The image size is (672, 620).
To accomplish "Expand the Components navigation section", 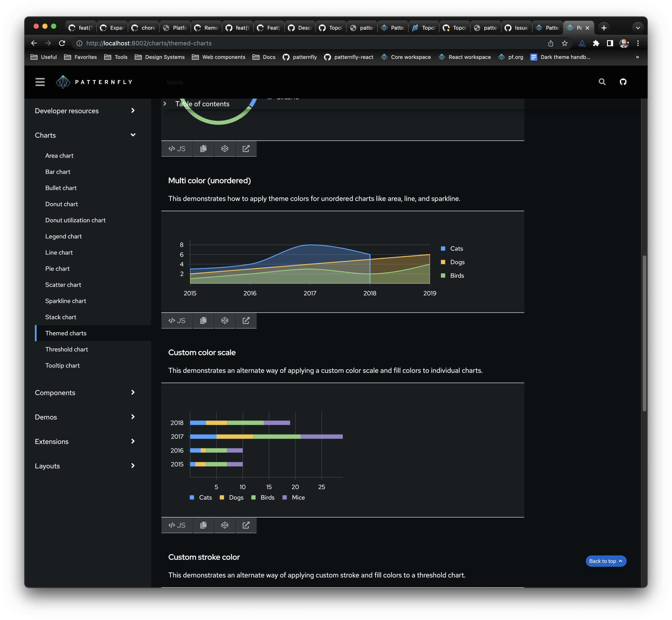I will click(x=133, y=392).
